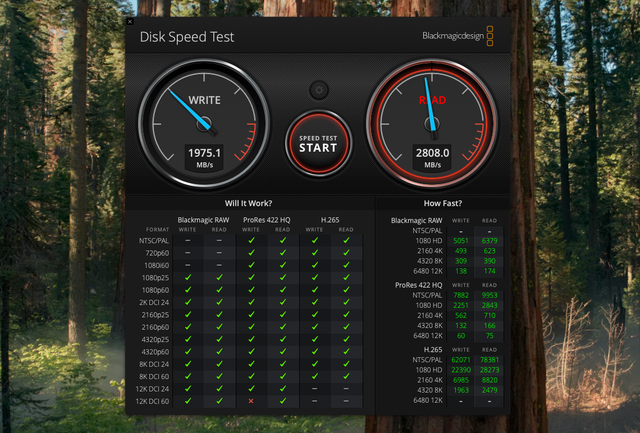Click the ProRes 422 HQ column header in Will It Work
Screen dimensions: 640x433
pos(267,220)
